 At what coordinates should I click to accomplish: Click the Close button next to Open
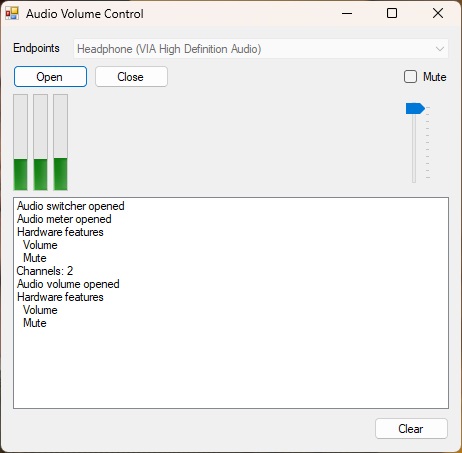tap(131, 77)
